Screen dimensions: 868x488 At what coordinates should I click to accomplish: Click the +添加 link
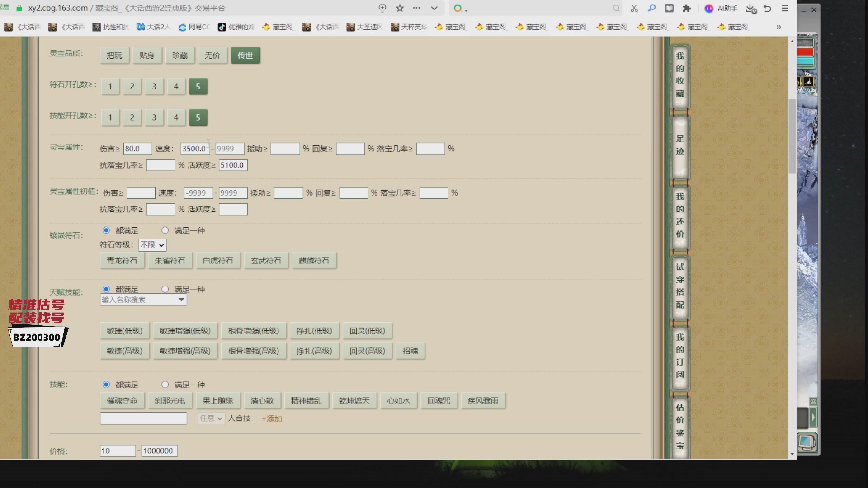click(x=271, y=419)
